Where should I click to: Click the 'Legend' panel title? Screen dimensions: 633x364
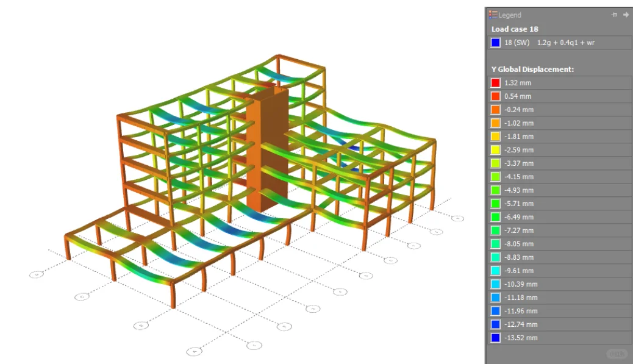(x=510, y=15)
